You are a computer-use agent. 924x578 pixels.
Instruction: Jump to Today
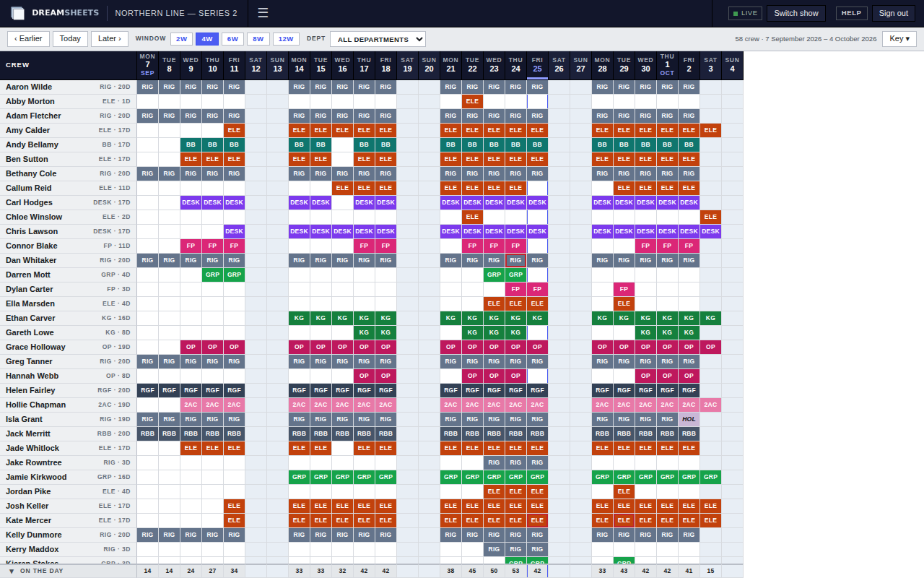pos(70,39)
